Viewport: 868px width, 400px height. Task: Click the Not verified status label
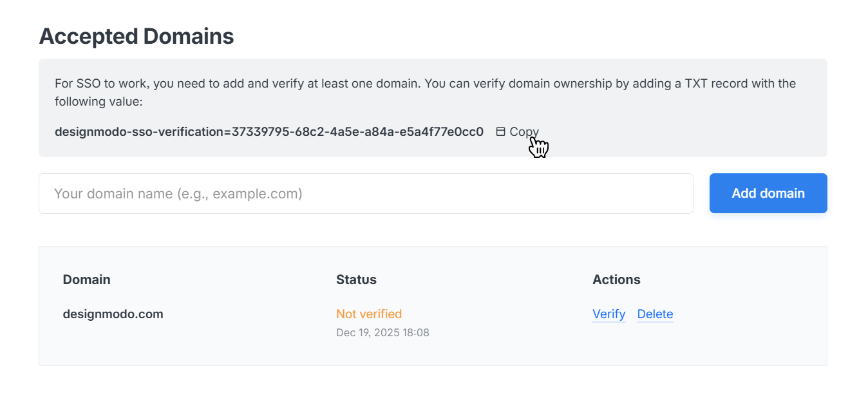[368, 314]
